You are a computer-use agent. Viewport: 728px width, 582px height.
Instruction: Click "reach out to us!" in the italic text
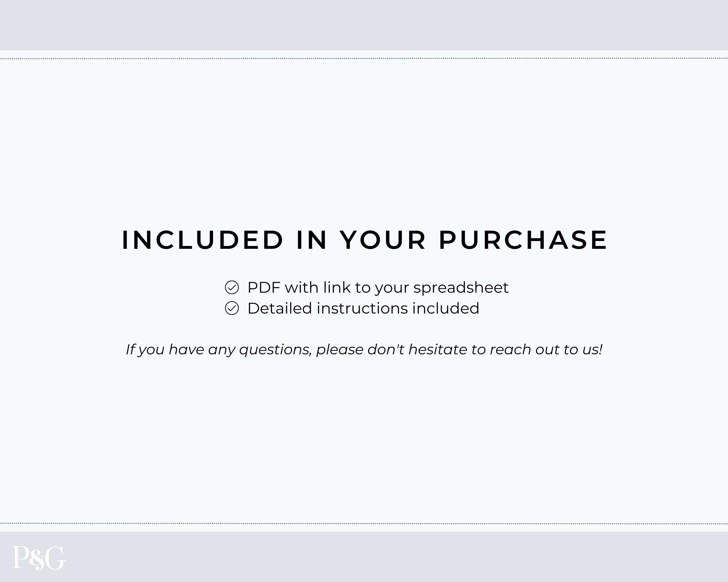tap(546, 349)
